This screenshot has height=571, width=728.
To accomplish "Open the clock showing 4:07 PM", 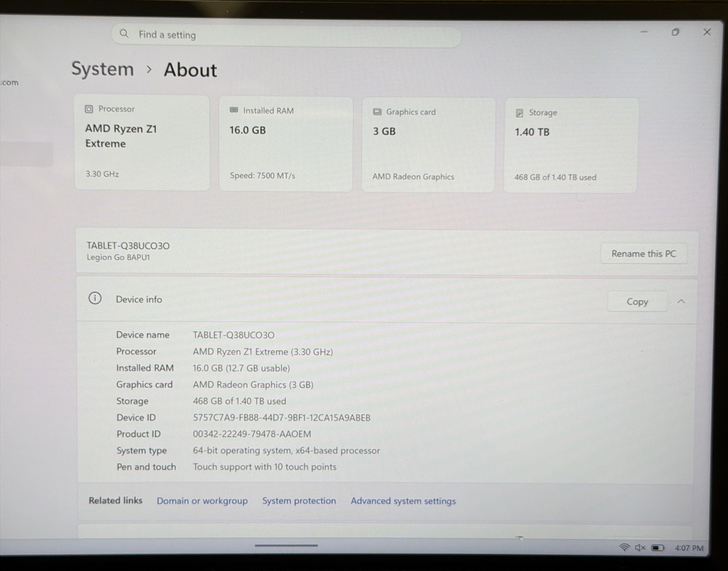I will 689,548.
